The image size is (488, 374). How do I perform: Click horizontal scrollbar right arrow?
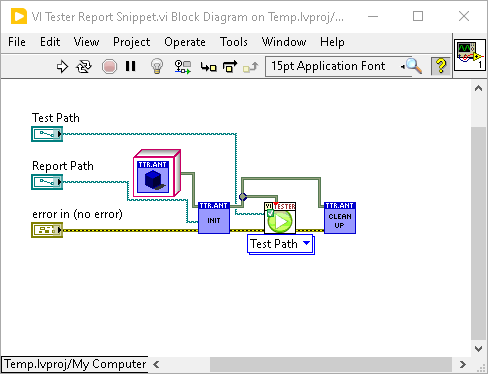(463, 365)
